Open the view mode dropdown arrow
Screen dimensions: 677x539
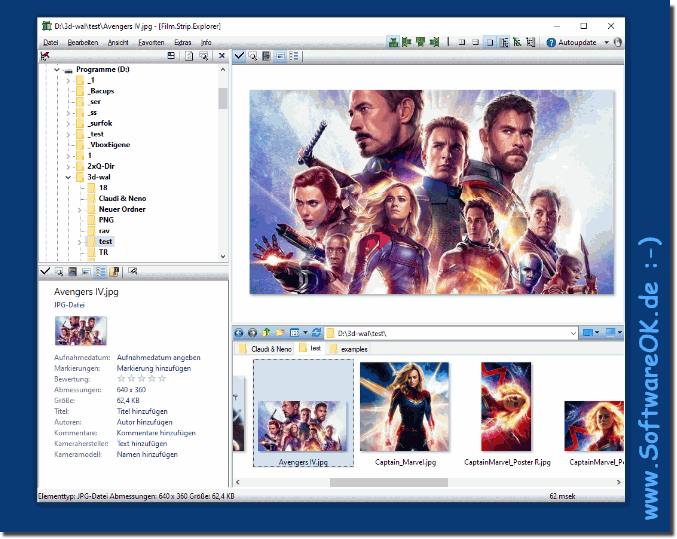pos(305,333)
